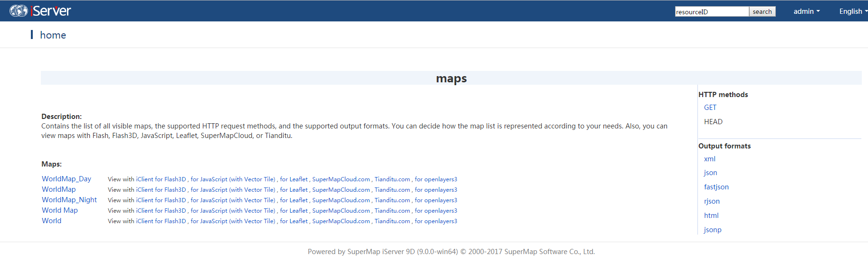Open the WorldMap_Day map link

[66, 179]
